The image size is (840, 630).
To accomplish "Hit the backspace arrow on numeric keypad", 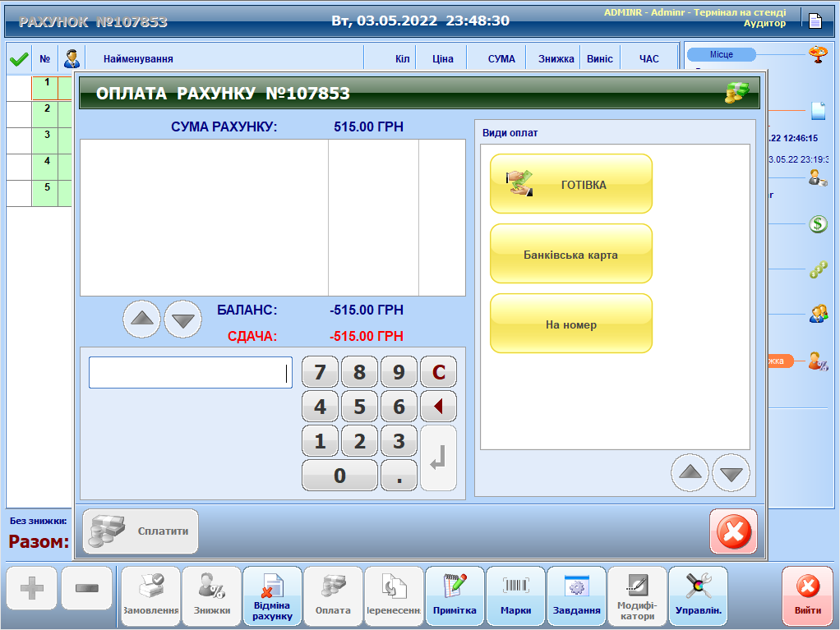I will click(x=438, y=407).
